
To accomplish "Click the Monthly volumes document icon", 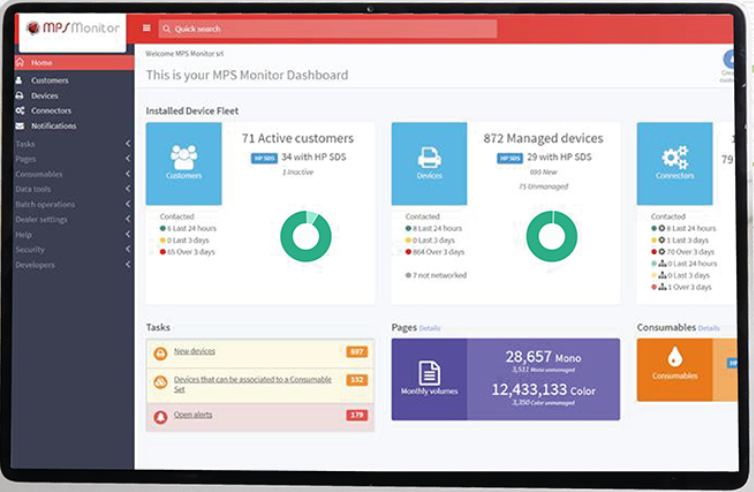I will pyautogui.click(x=429, y=373).
